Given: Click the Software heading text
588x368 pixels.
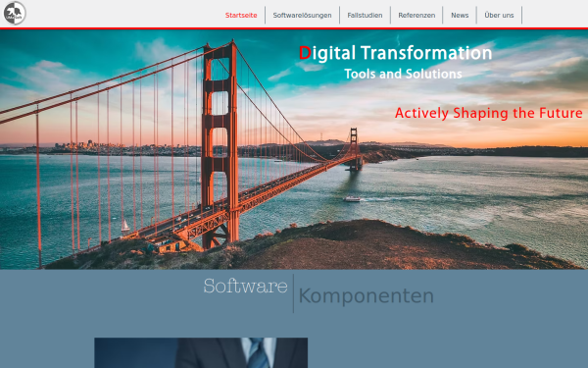Looking at the screenshot, I should (x=246, y=287).
